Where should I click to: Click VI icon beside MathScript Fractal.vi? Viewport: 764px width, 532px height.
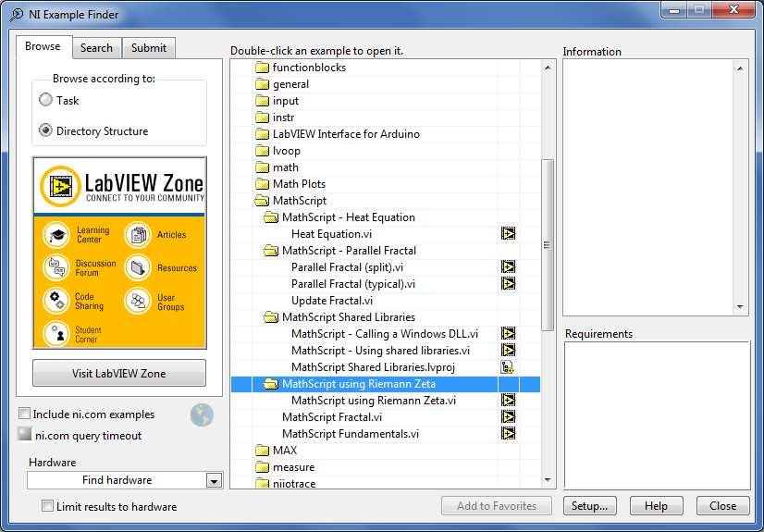pyautogui.click(x=508, y=417)
